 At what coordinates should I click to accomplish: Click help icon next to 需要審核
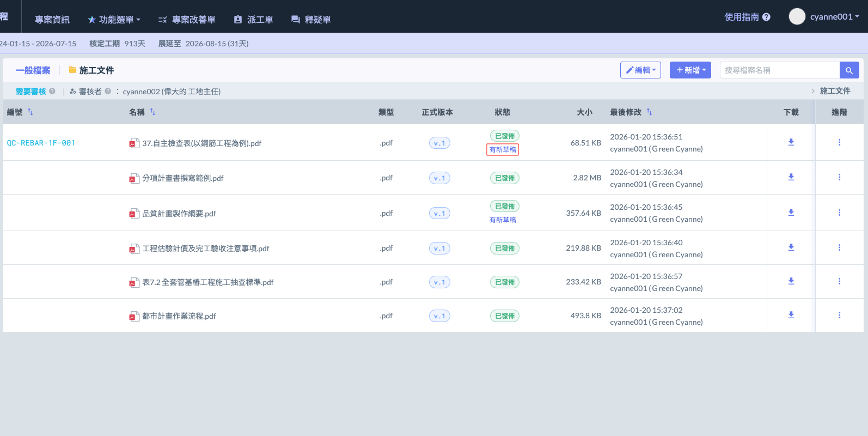pos(52,91)
